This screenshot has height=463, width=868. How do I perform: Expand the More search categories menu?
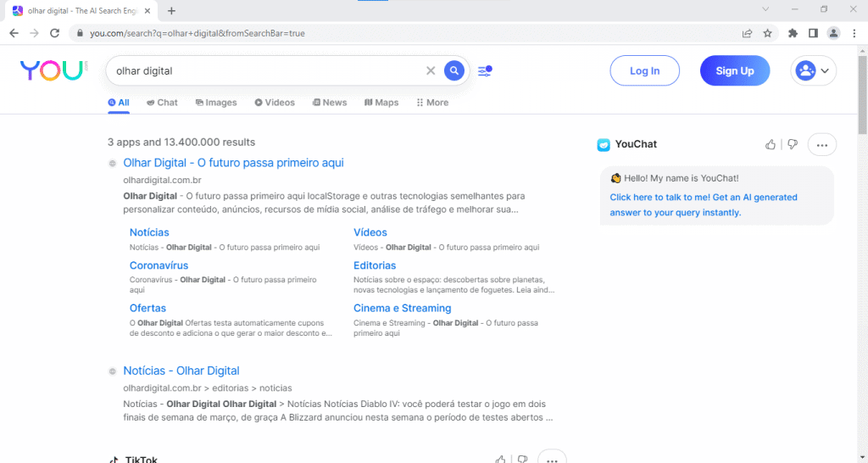(x=432, y=103)
